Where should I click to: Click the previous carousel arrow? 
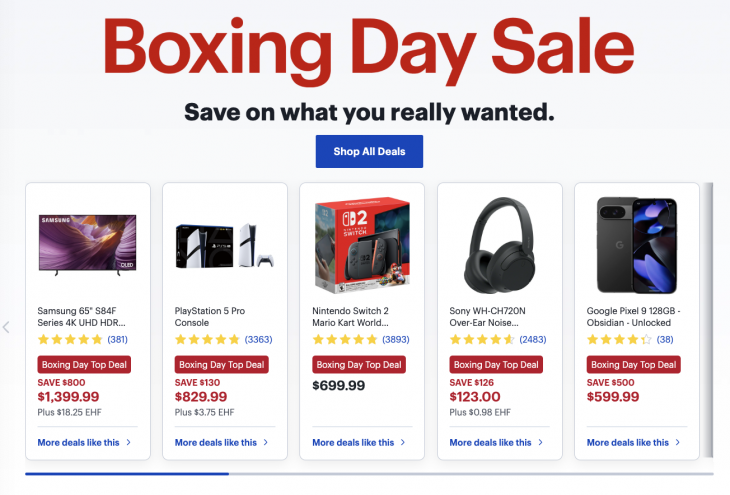tap(6, 327)
